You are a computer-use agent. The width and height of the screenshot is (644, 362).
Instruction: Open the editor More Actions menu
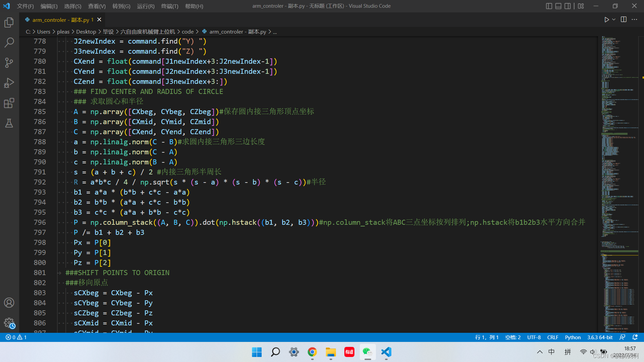click(x=634, y=19)
